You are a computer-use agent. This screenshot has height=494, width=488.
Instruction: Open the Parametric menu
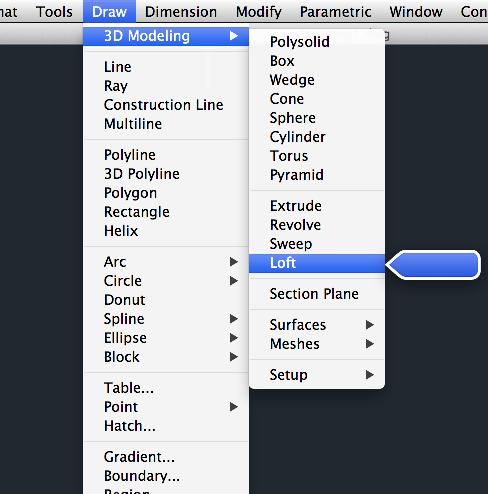[x=336, y=12]
